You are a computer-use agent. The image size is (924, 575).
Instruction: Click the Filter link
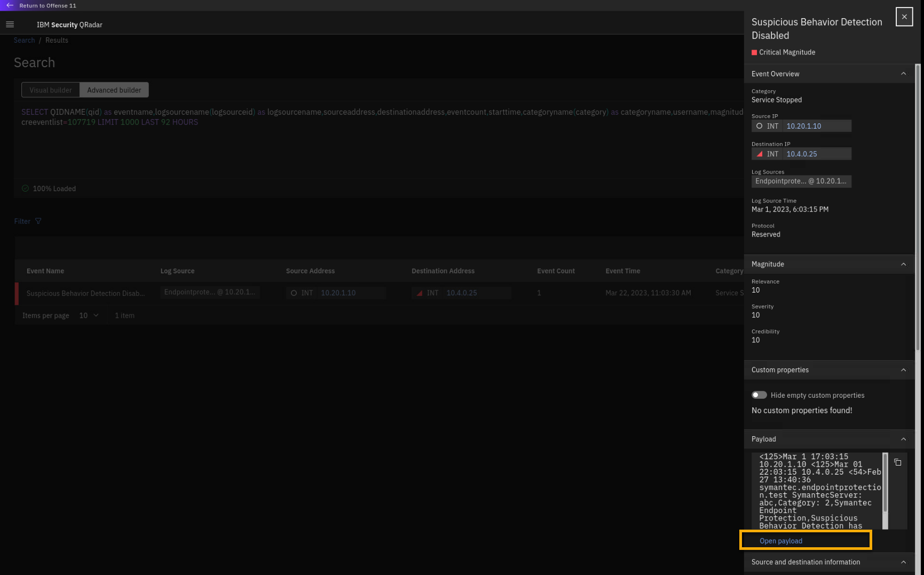coord(22,221)
